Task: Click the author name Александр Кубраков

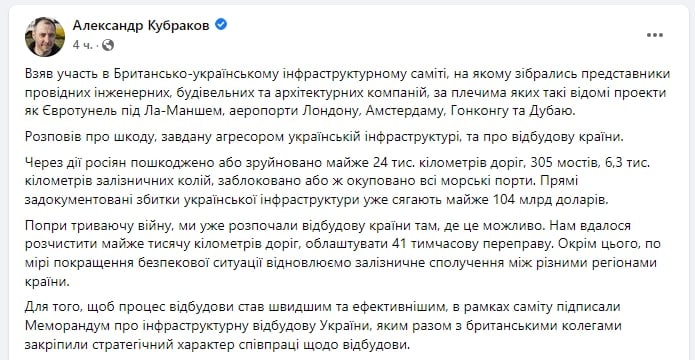Action: point(141,26)
